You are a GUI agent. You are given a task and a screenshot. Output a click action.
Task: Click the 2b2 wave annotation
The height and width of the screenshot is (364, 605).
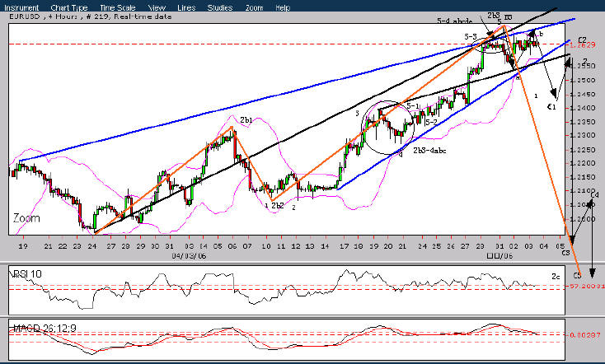[278, 206]
